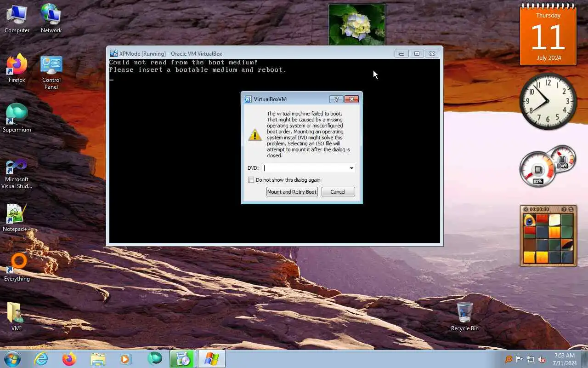Launch Internet Explorer from the taskbar
Image resolution: width=588 pixels, height=368 pixels.
(x=41, y=359)
